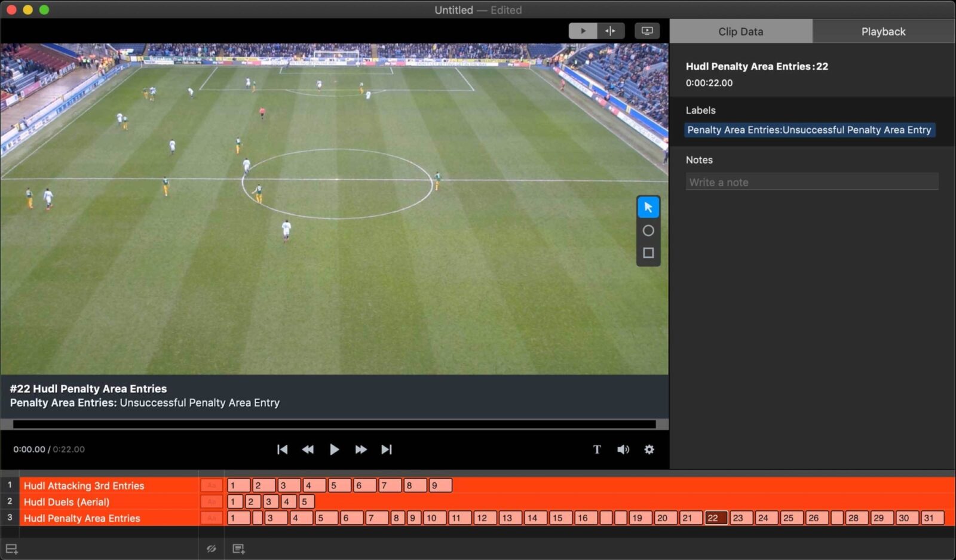Skip to the beginning of the clip
The image size is (956, 560).
(282, 450)
